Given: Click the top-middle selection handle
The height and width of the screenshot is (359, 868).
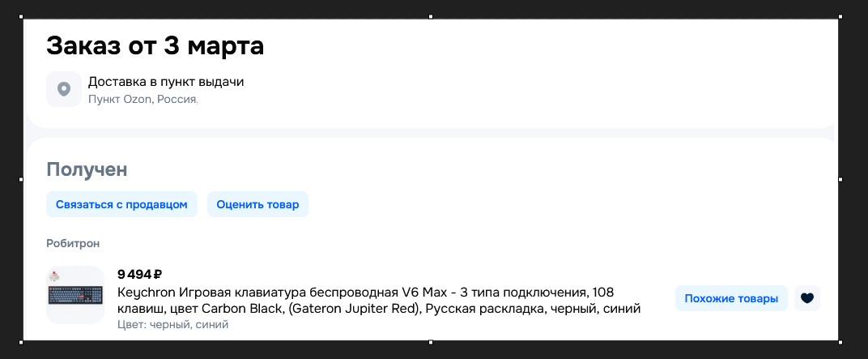Looking at the screenshot, I should tap(431, 16).
